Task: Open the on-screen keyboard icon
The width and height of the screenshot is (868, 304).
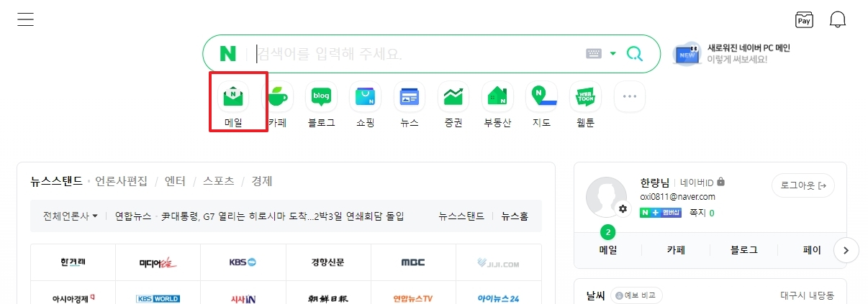Action: [594, 54]
